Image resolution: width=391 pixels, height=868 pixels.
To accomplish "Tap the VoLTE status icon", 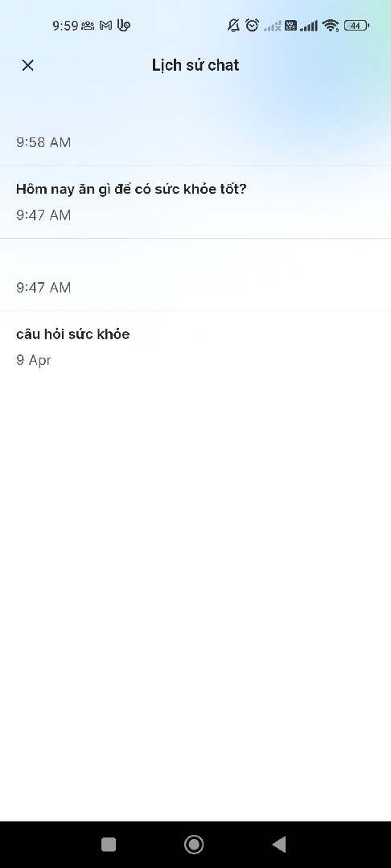I will [290, 26].
